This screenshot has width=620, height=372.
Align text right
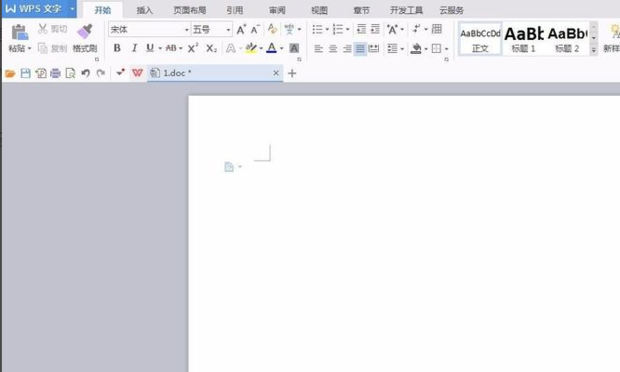pos(347,49)
